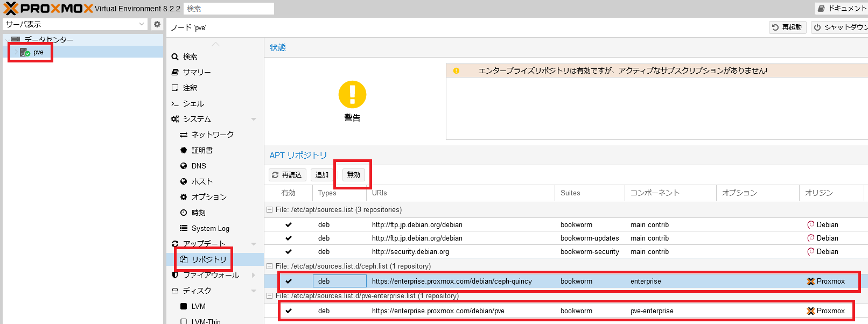
Task: Expand the ファイアウォール section arrow
Action: pos(254,275)
